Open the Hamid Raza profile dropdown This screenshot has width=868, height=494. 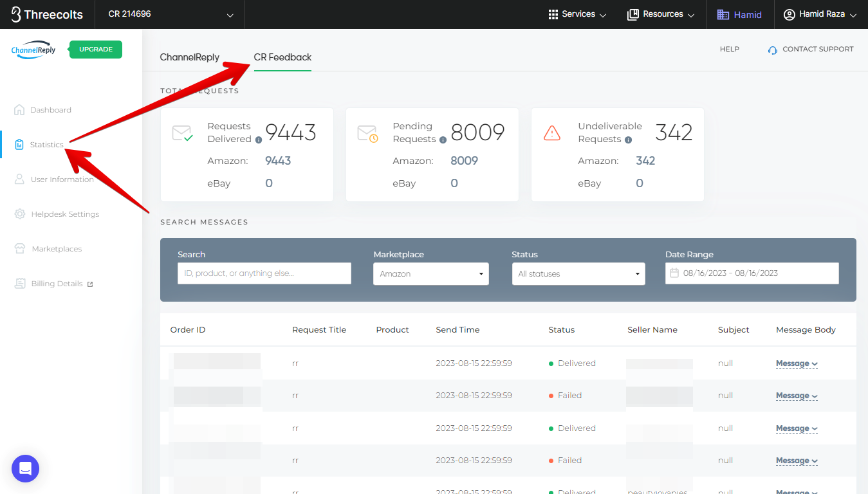pos(853,15)
